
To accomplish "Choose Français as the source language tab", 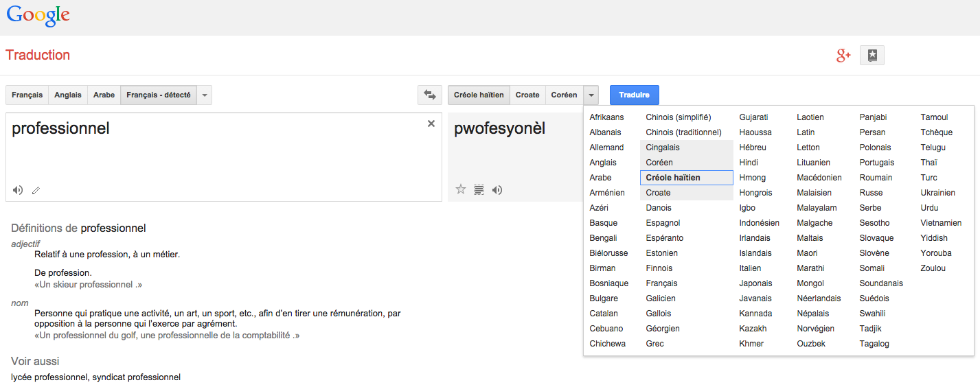I will click(27, 95).
